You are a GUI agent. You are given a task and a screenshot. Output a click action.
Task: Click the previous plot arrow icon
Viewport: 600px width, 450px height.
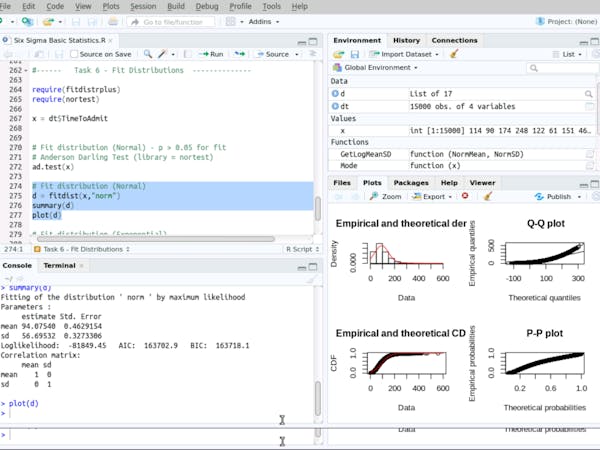[338, 197]
